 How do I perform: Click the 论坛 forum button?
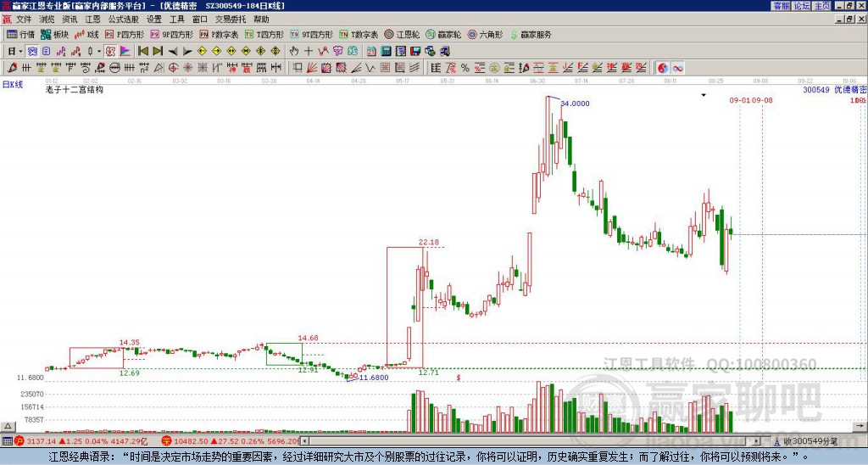(x=802, y=6)
